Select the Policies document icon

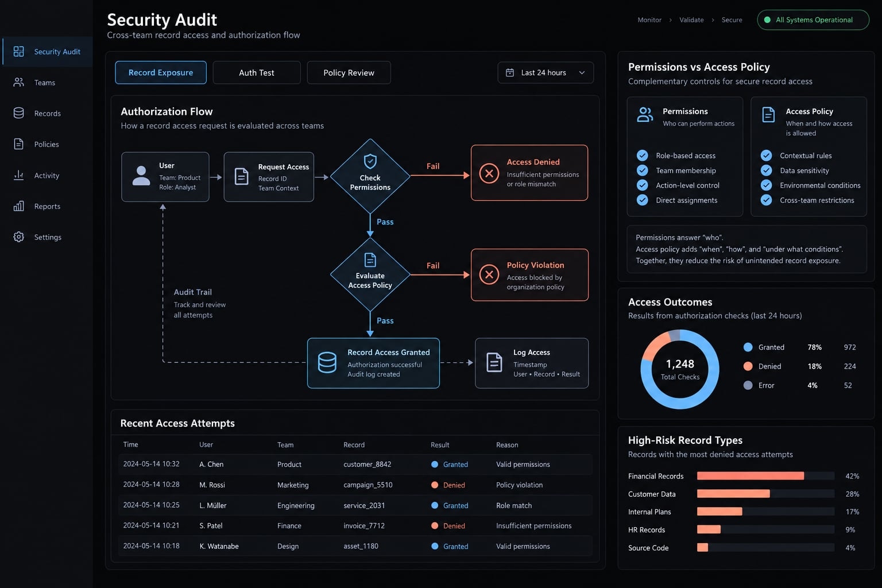(x=19, y=144)
